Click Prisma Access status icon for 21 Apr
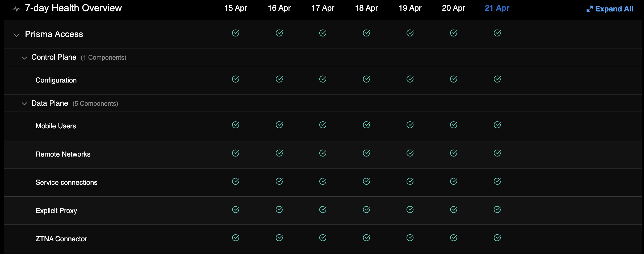This screenshot has width=644, height=254. (x=497, y=33)
